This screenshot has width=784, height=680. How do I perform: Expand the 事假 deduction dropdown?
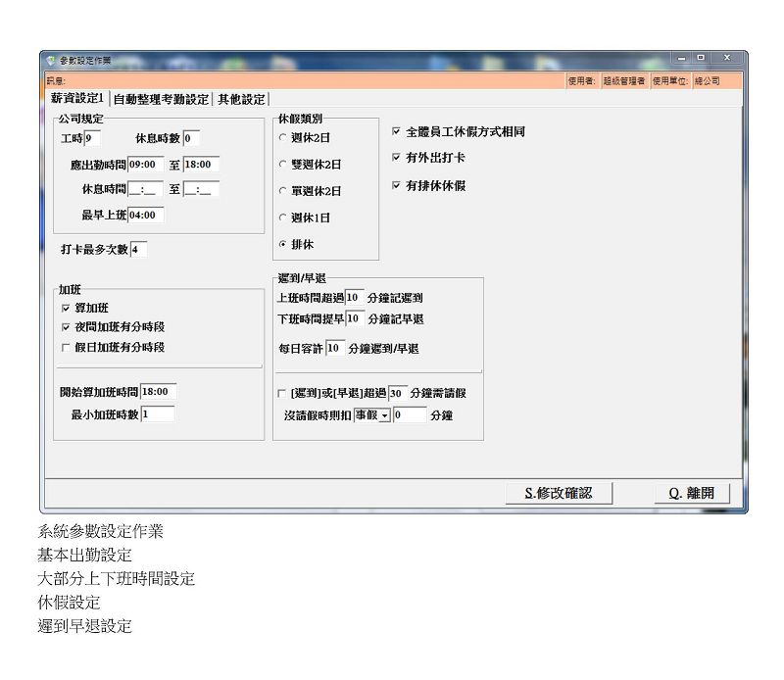point(384,415)
